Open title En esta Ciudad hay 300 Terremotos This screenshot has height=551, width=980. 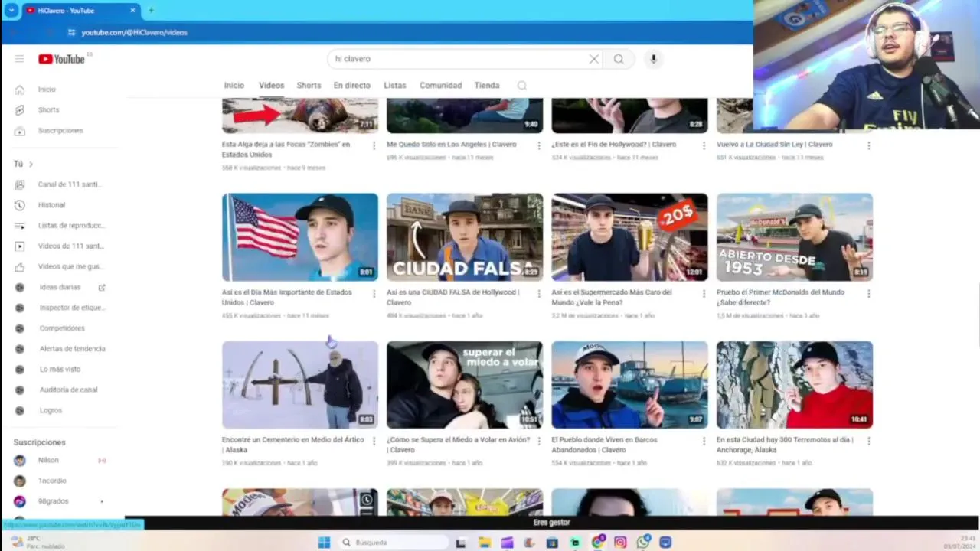click(785, 445)
